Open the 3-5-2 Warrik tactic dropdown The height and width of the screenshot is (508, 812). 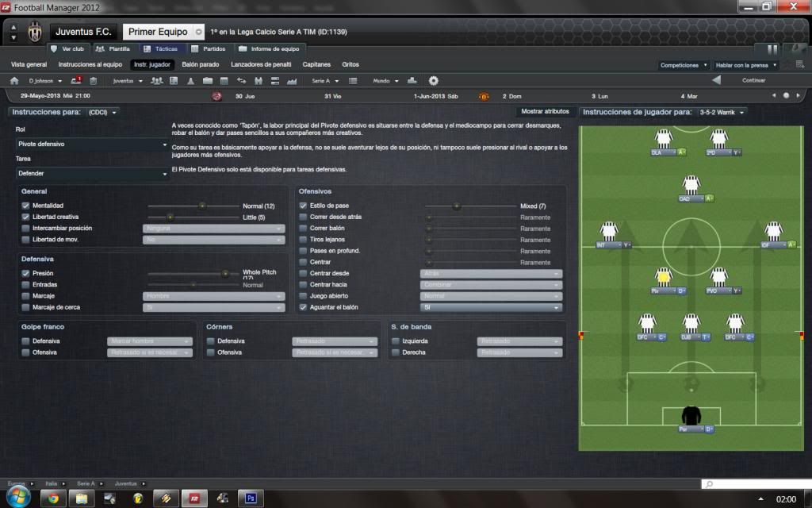point(722,113)
